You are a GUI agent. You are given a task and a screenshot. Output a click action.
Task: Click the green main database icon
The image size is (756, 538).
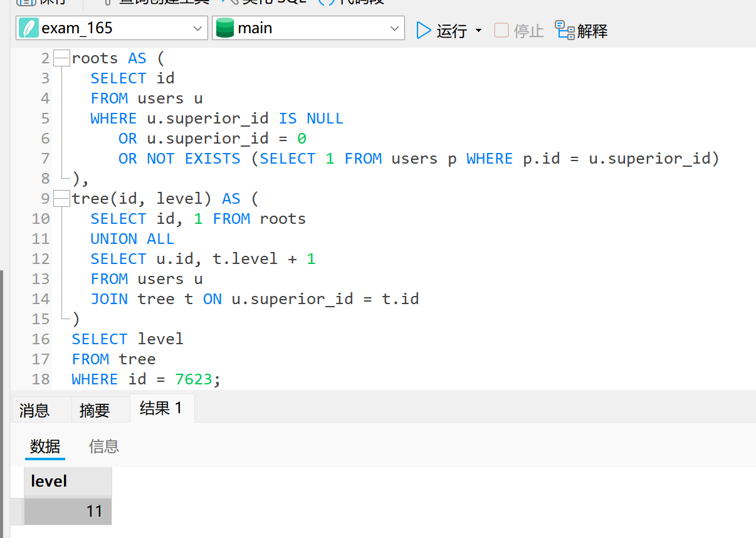tap(224, 29)
